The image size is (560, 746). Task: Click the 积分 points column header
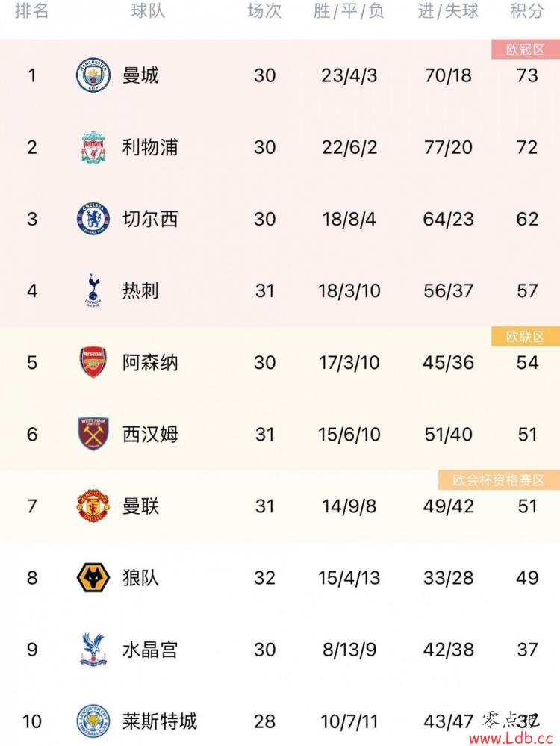[x=526, y=10]
